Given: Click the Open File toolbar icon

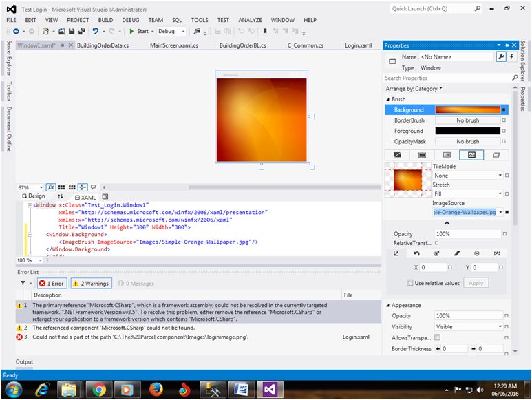Looking at the screenshot, I should tap(61, 31).
